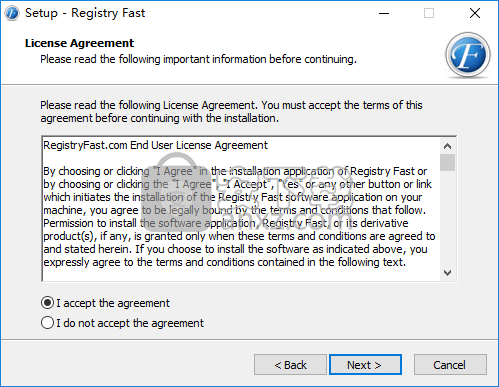This screenshot has width=499, height=387.
Task: Click 'RegistryFast.com End User License Agreement' line
Action: [x=155, y=145]
